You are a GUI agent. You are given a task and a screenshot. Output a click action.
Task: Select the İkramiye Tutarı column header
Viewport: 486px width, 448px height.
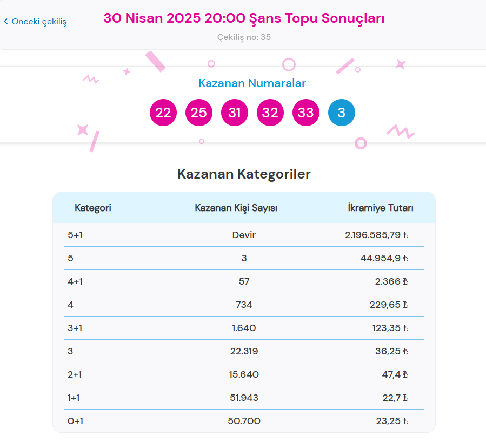click(x=380, y=208)
